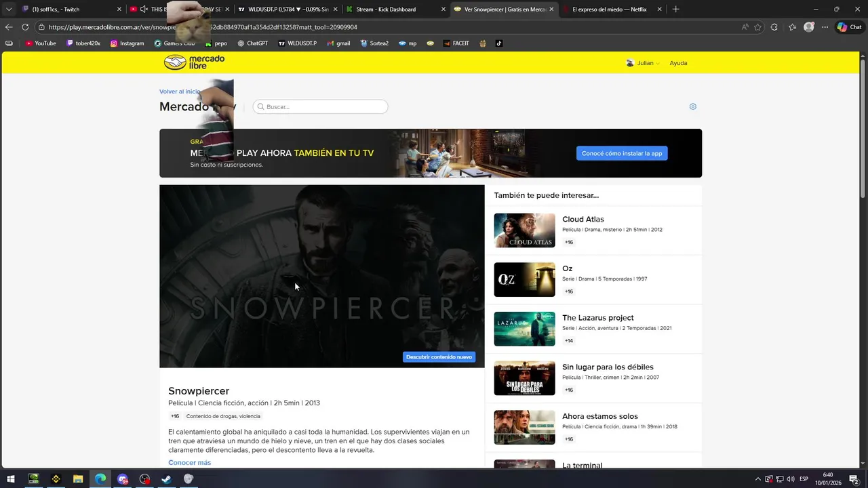Open WLDUSDT.P bookmark in favorites bar
Image resolution: width=868 pixels, height=488 pixels.
coord(296,43)
